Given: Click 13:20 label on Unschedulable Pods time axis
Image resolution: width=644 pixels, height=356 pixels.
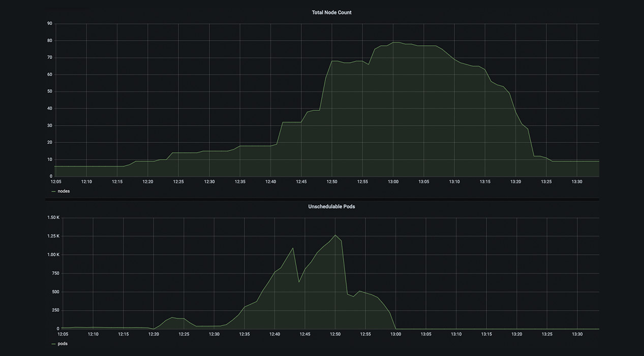Looking at the screenshot, I should [x=517, y=334].
